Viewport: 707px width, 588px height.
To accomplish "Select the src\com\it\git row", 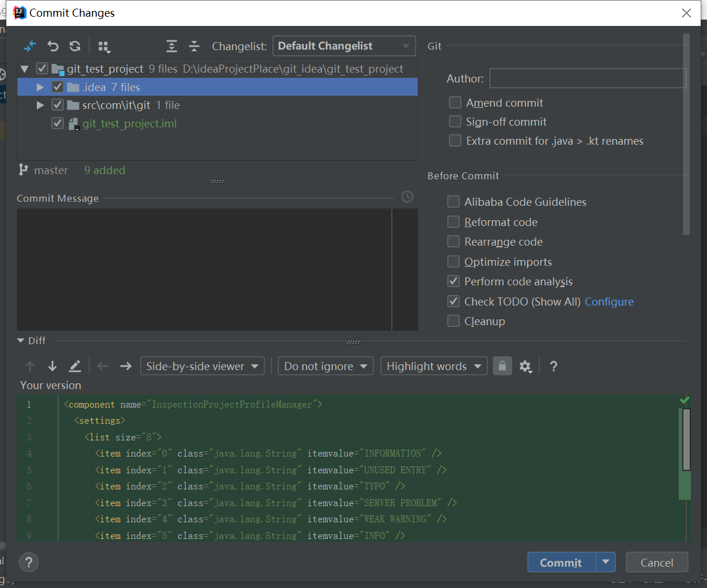I will [217, 105].
